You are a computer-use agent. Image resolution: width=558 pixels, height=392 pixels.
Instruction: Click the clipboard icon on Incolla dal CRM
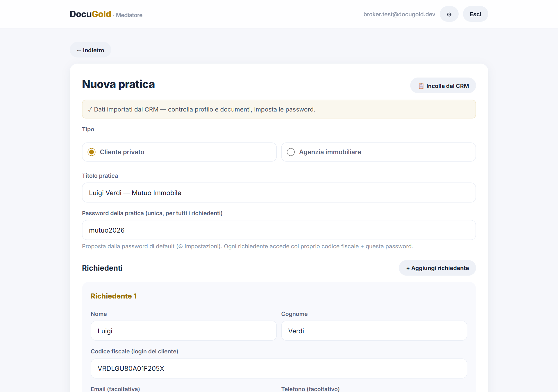pyautogui.click(x=421, y=86)
